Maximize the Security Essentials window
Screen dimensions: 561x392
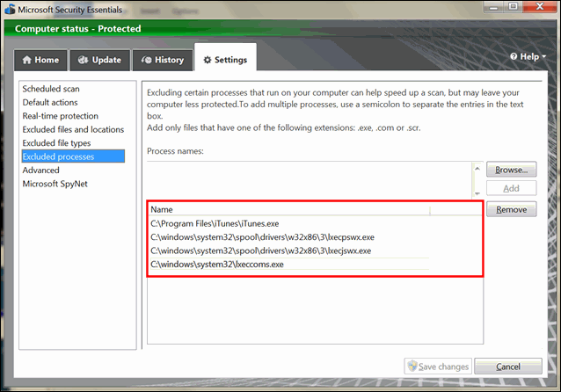point(514,7)
